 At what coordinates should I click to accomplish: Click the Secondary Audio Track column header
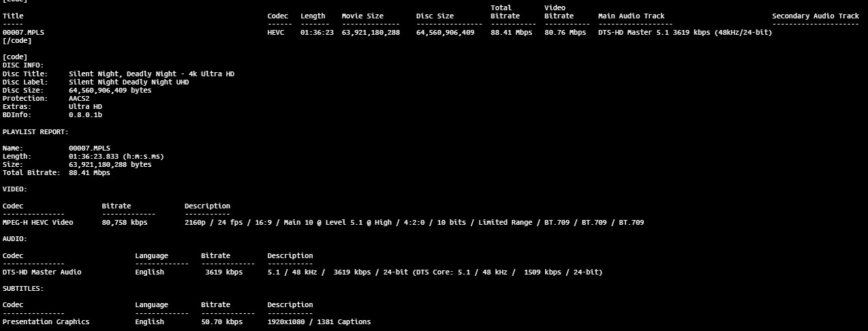coord(815,16)
